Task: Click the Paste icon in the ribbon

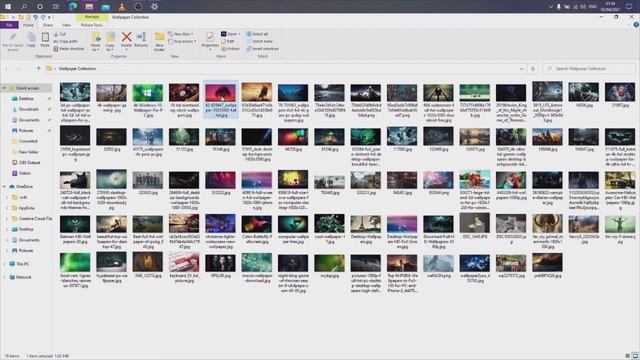Action: point(45,40)
